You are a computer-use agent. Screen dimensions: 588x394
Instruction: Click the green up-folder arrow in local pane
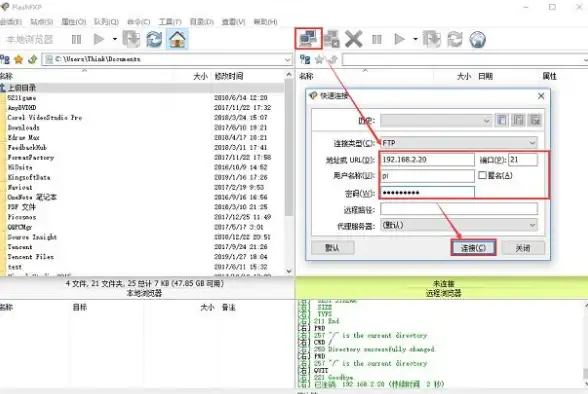32,59
